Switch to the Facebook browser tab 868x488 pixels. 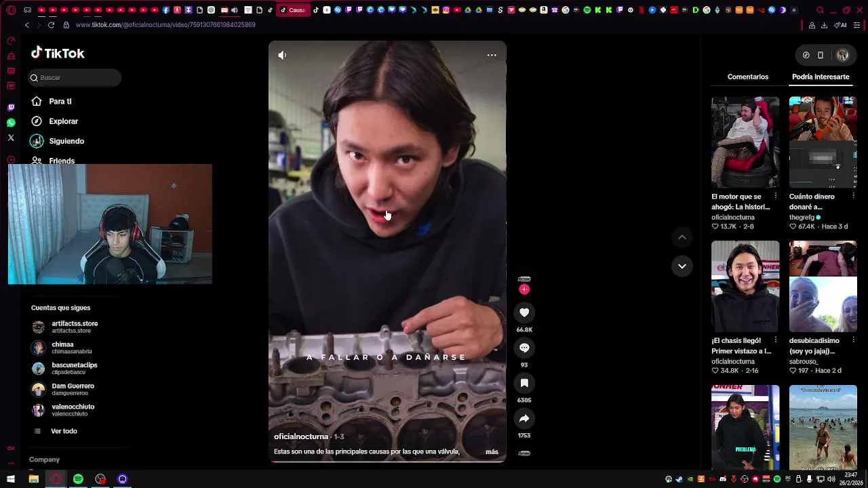coord(166,10)
